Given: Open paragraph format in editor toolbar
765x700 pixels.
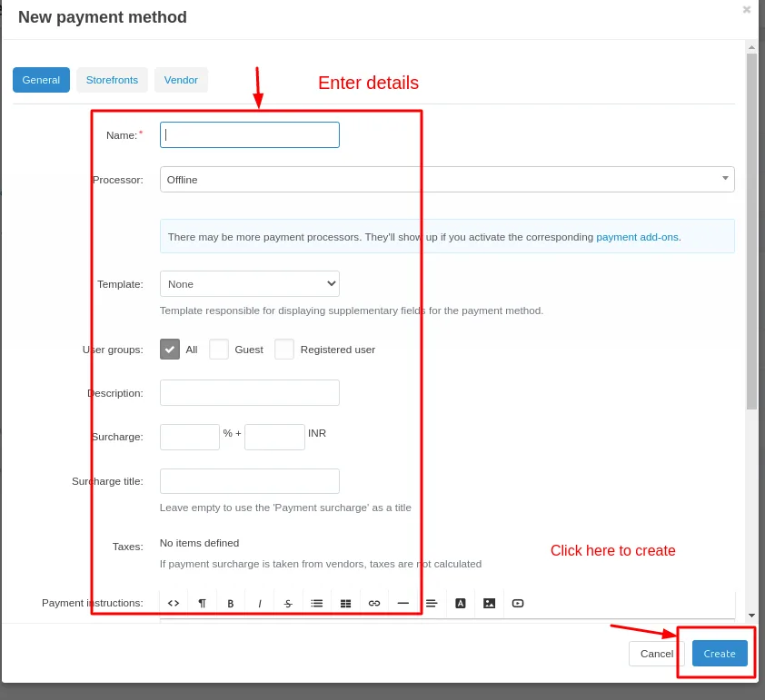Looking at the screenshot, I should (x=202, y=603).
